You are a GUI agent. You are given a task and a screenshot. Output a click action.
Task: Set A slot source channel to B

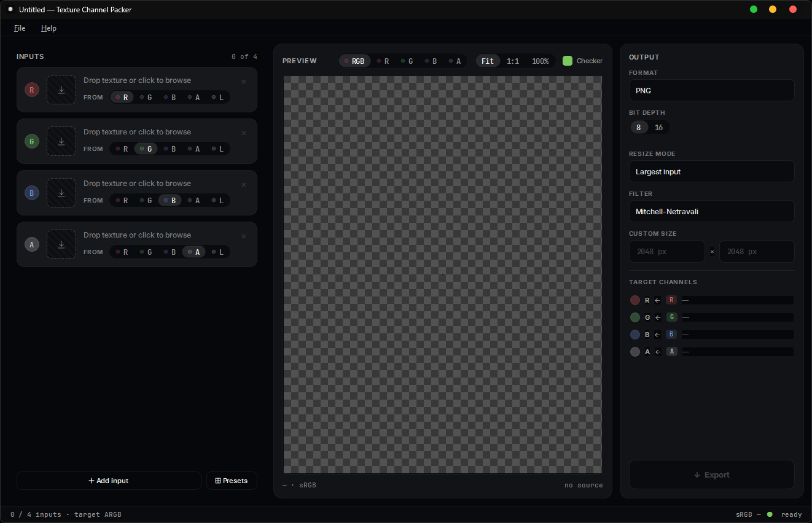(x=170, y=252)
